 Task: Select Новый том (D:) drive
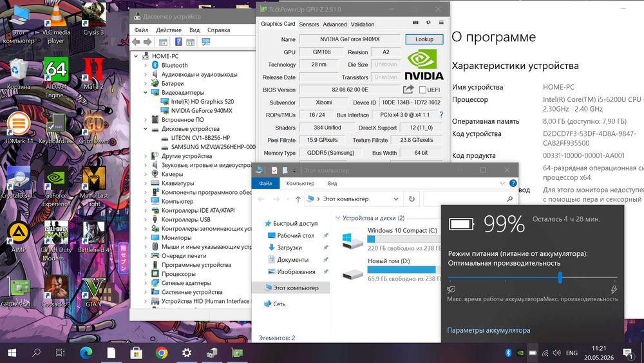coord(390,270)
